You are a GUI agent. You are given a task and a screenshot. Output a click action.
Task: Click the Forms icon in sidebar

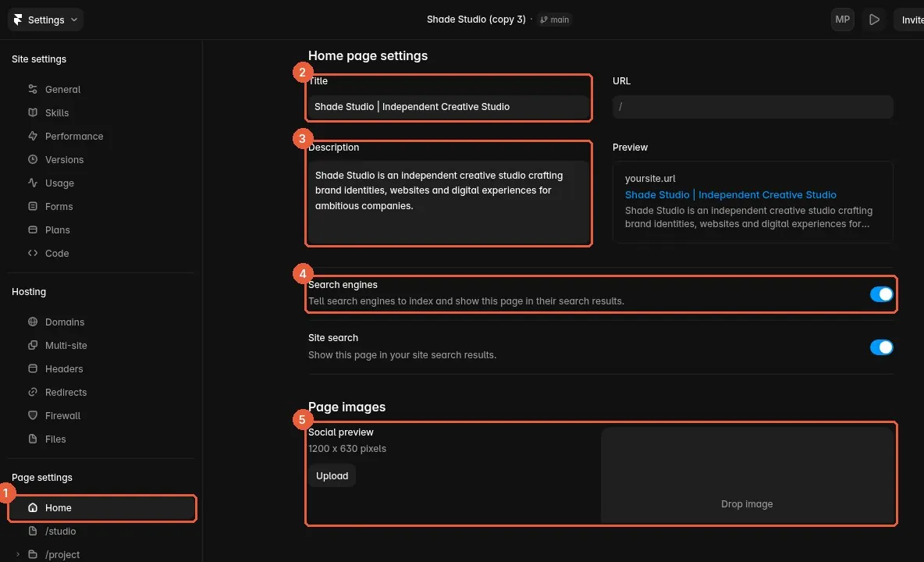coord(33,206)
